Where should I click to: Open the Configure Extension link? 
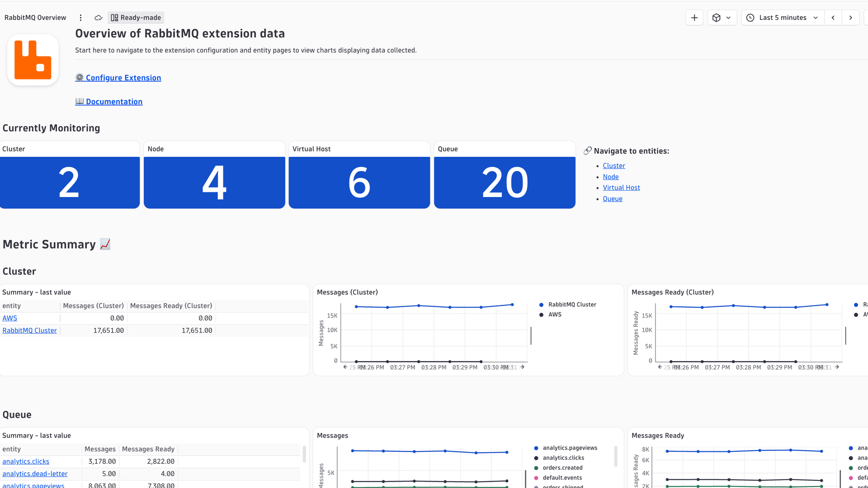click(118, 78)
